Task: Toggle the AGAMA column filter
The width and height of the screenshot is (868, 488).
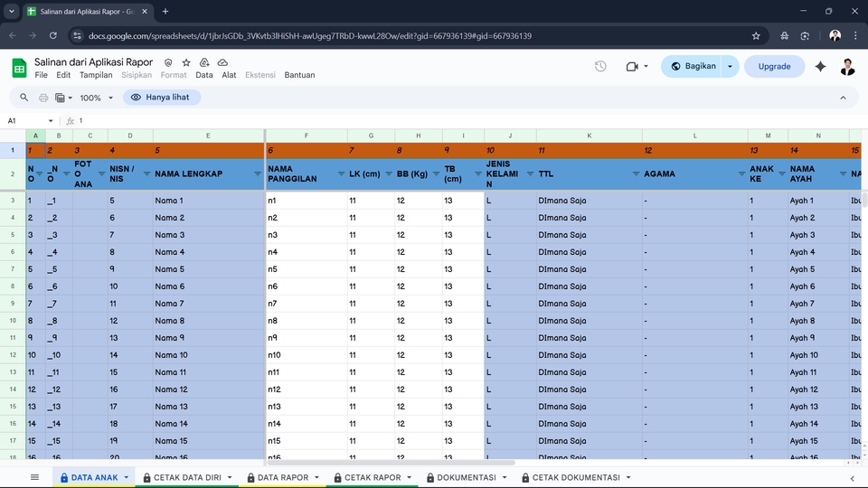Action: [x=741, y=174]
